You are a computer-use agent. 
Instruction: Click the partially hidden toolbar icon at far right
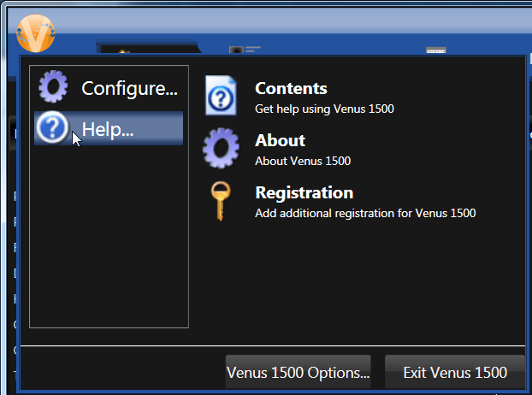point(436,51)
